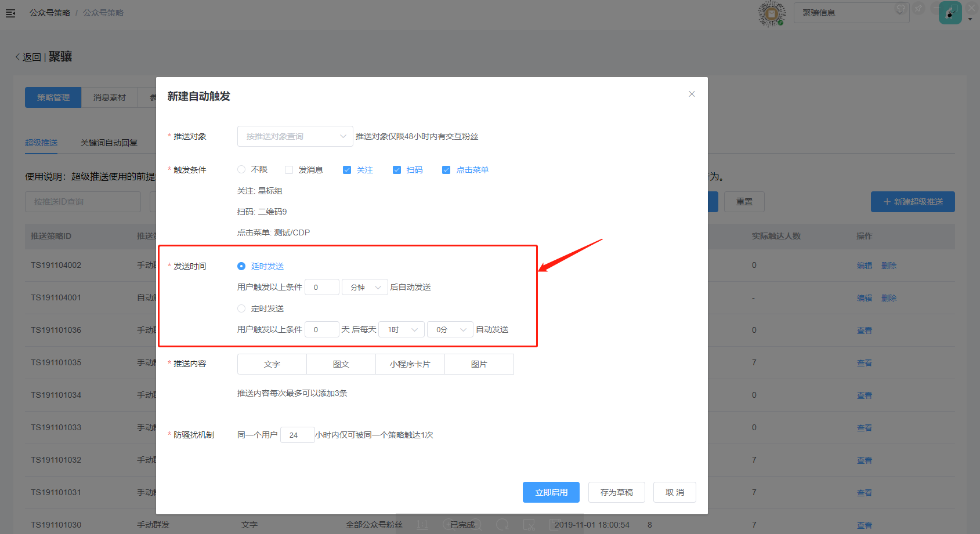Click the 立即启用 button

click(x=551, y=492)
